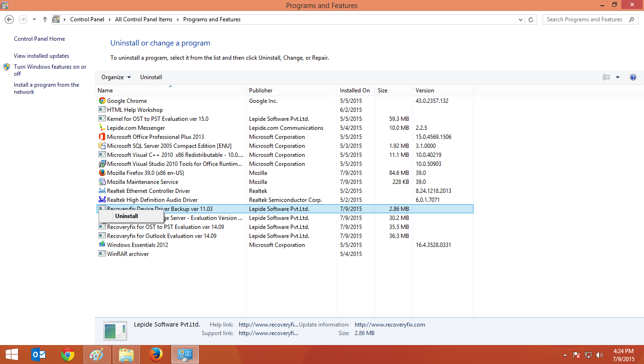Click the 84.6 MB size cell
Screen dimensions: 644x364
click(x=399, y=173)
